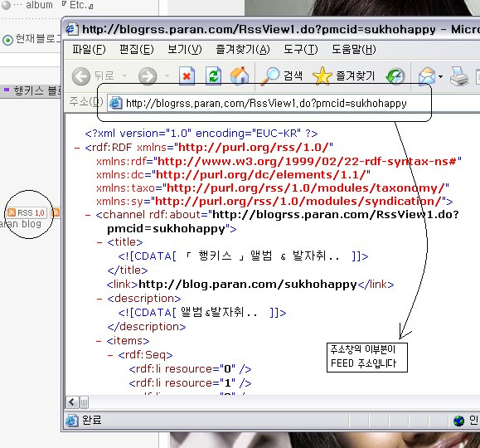Image resolution: width=480 pixels, height=448 pixels.
Task: Click the 행키스 블로그 heading on blog
Action: click(x=37, y=90)
